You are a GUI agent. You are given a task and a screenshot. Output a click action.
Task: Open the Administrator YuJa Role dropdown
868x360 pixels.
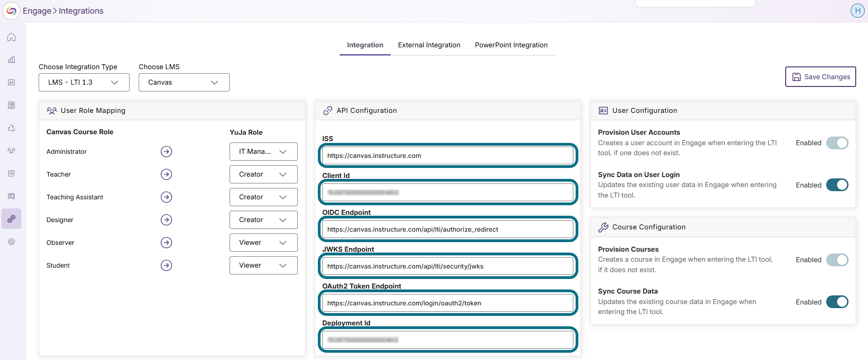pos(264,152)
